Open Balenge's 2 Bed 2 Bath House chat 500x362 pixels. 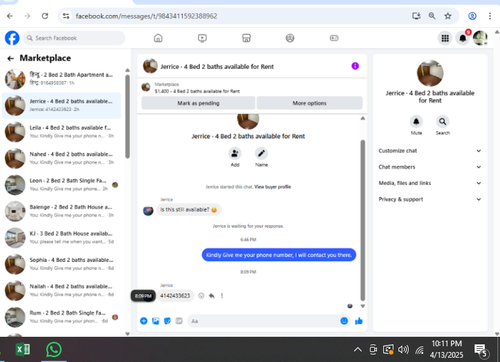tap(61, 211)
